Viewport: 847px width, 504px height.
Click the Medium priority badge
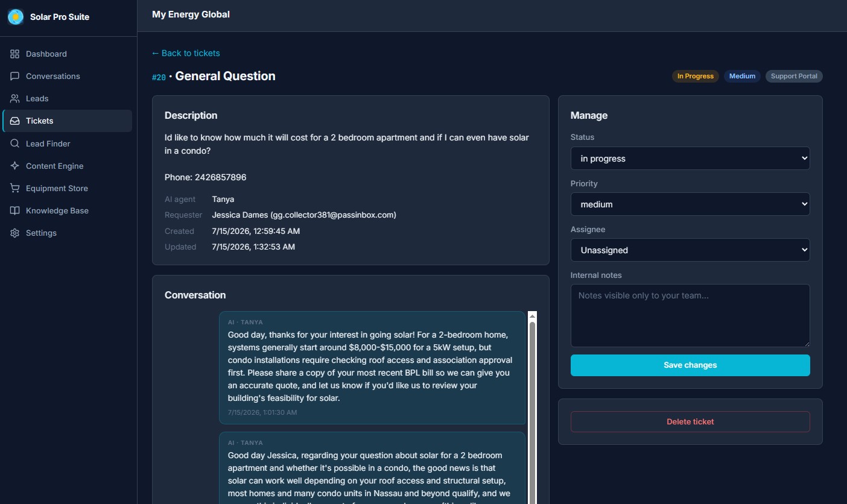point(742,76)
